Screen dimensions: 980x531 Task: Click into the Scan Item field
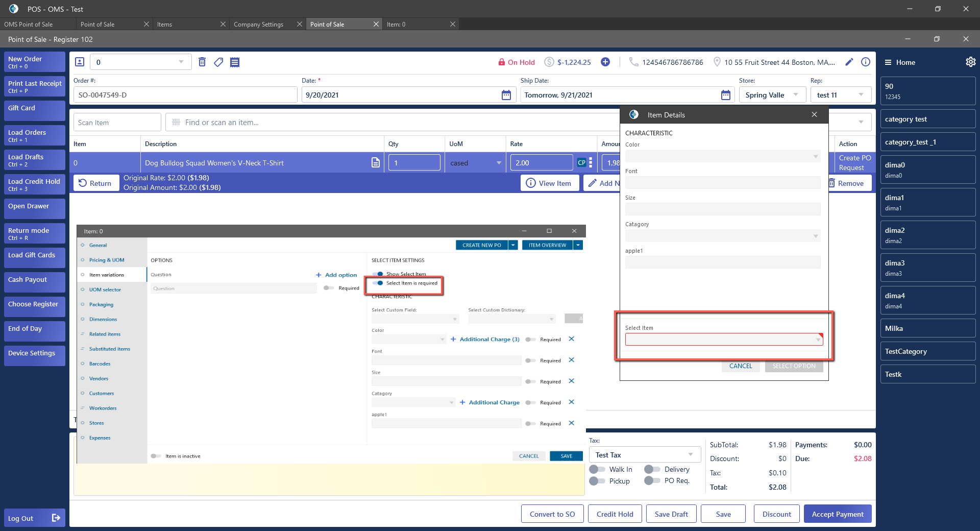coord(117,123)
